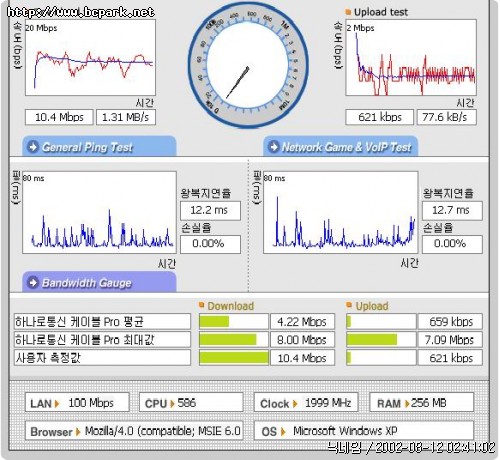Click the 0.00% loss field under 12.7 ms
This screenshot has height=460, width=500.
[452, 244]
